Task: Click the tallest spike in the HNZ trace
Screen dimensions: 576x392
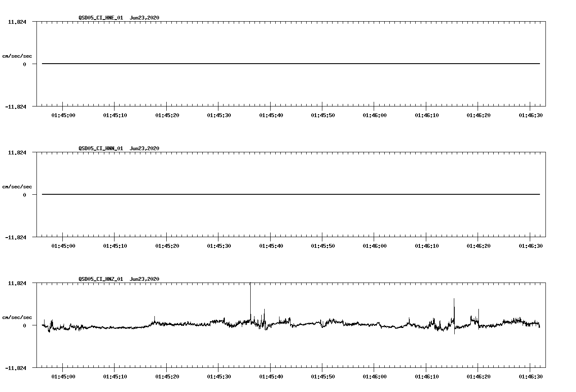Action: (x=250, y=301)
